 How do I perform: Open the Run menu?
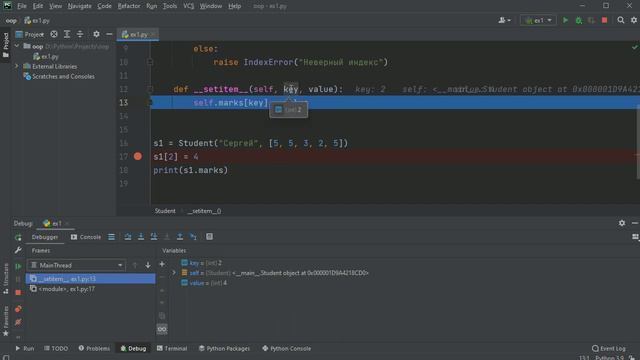coord(151,6)
